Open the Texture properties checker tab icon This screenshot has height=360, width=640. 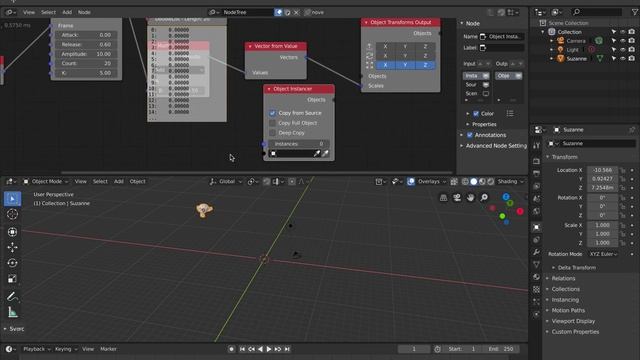(x=536, y=289)
